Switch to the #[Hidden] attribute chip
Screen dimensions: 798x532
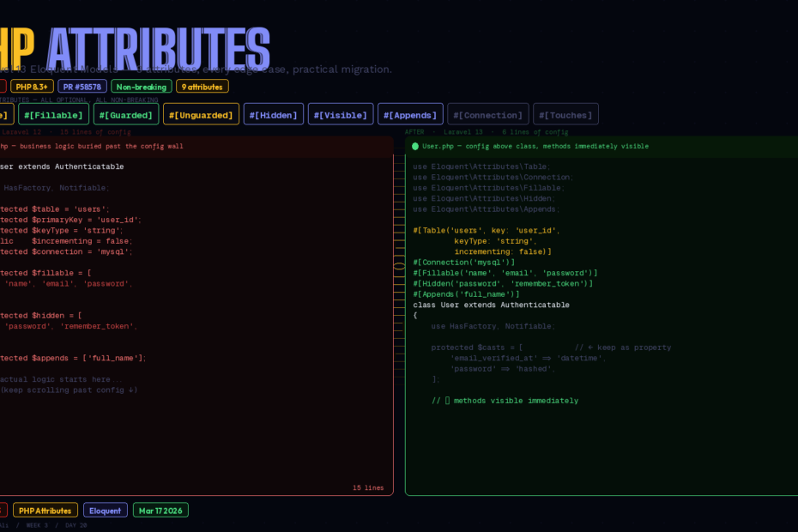pyautogui.click(x=274, y=115)
